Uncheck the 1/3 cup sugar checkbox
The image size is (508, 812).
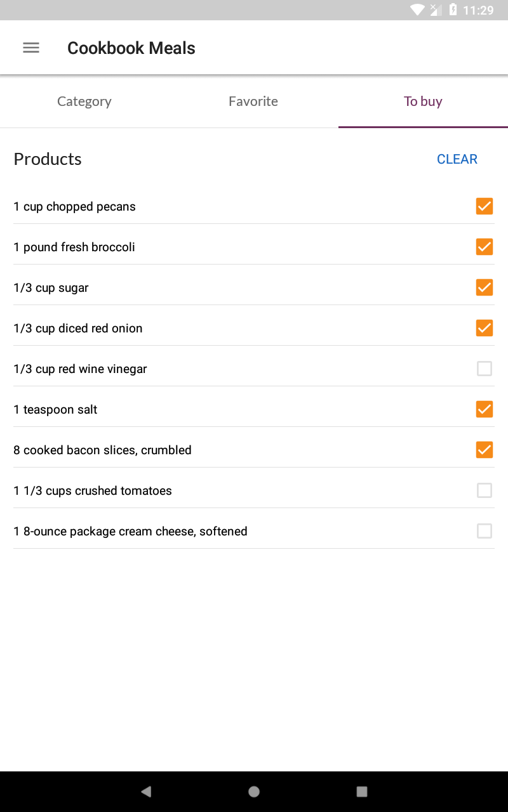click(485, 287)
